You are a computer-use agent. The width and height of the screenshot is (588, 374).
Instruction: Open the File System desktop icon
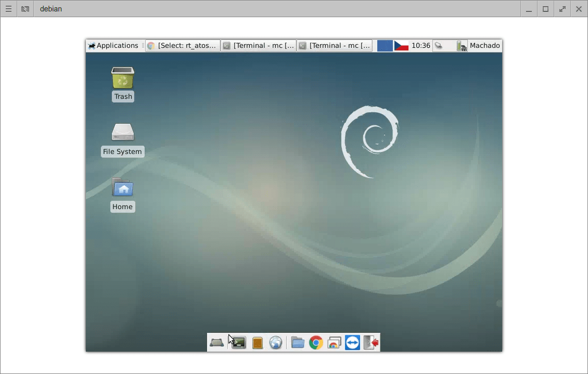click(x=123, y=140)
